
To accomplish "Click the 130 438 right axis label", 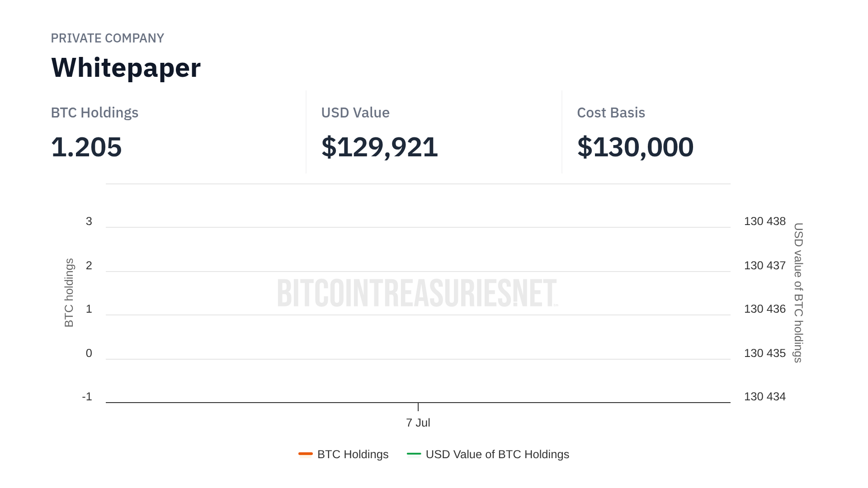I will click(x=764, y=221).
